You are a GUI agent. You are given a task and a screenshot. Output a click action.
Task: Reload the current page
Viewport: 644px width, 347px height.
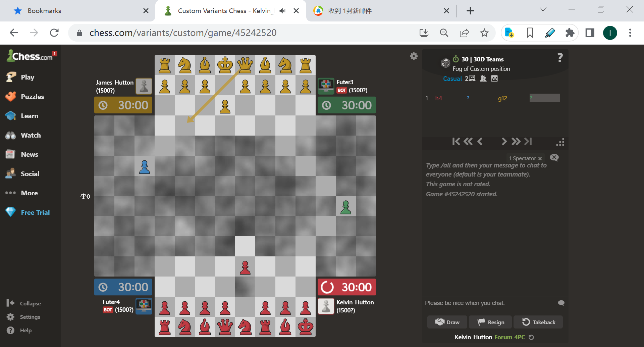pyautogui.click(x=54, y=33)
